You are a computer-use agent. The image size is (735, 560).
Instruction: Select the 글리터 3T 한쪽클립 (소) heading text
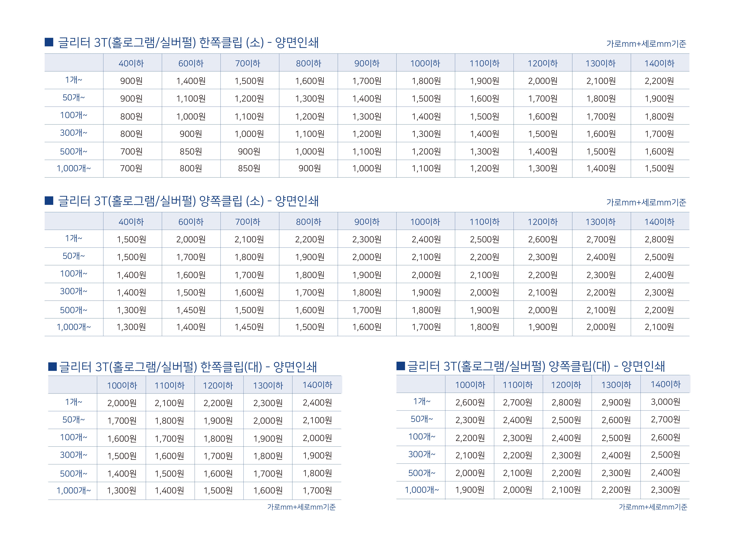tap(188, 43)
